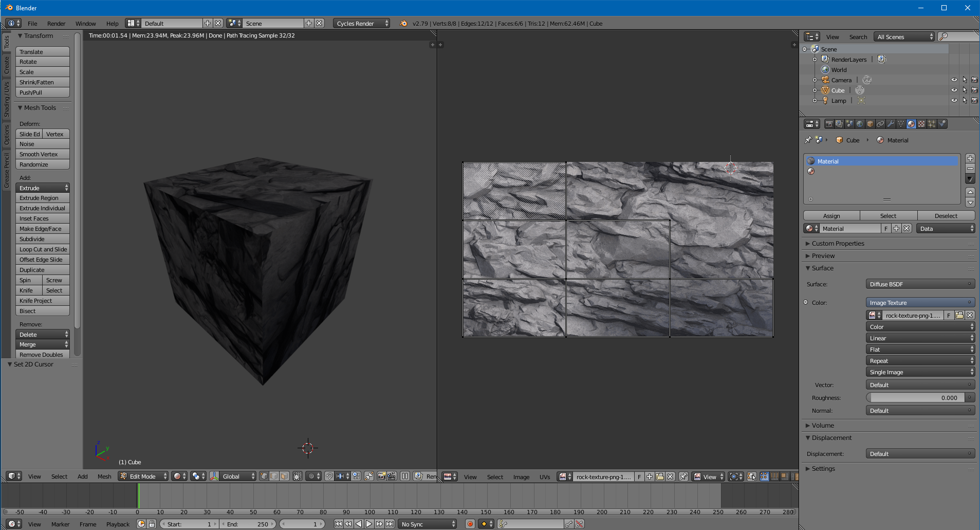Open the Texture properties checkerboard tab
The image size is (980, 530).
click(921, 124)
